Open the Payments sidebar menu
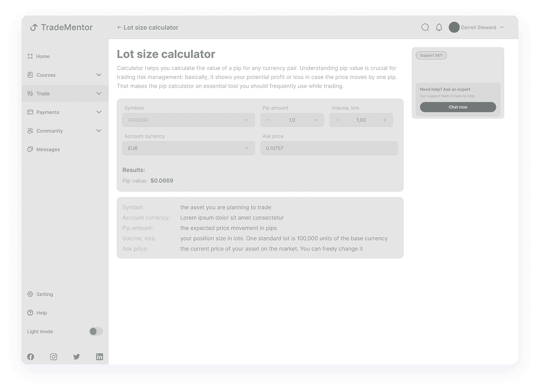This screenshot has width=540, height=392. [65, 112]
